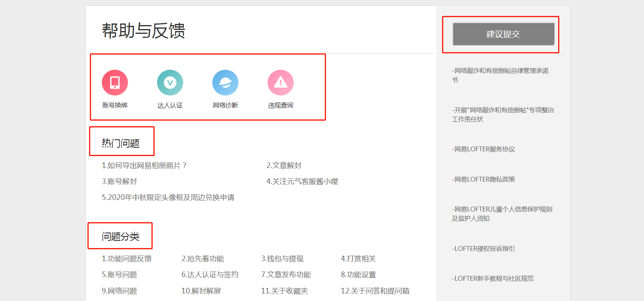Select category 2.抢先看功能
Screen dimensions: 644x301
click(x=203, y=258)
